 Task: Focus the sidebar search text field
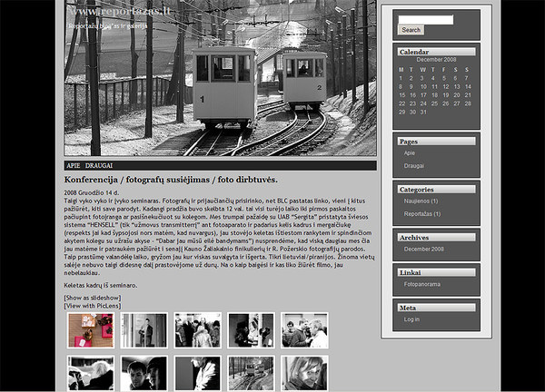click(425, 19)
